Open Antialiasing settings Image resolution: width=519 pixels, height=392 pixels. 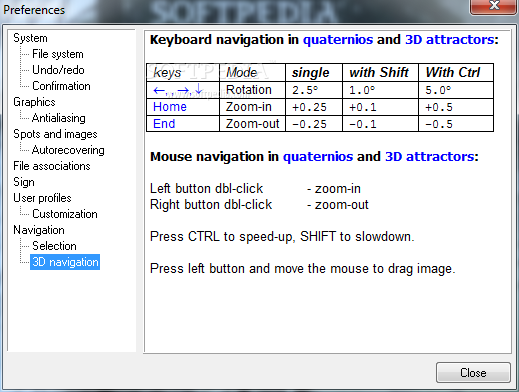[59, 118]
